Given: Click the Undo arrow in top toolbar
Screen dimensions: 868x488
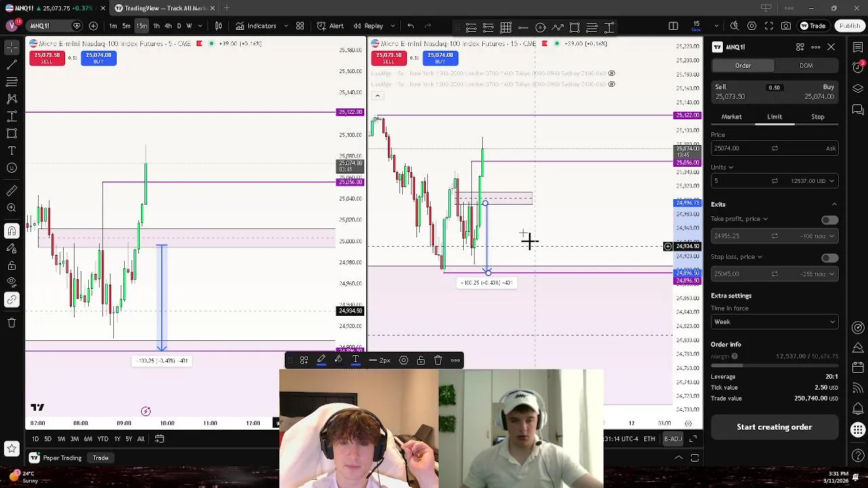Looking at the screenshot, I should click(410, 26).
